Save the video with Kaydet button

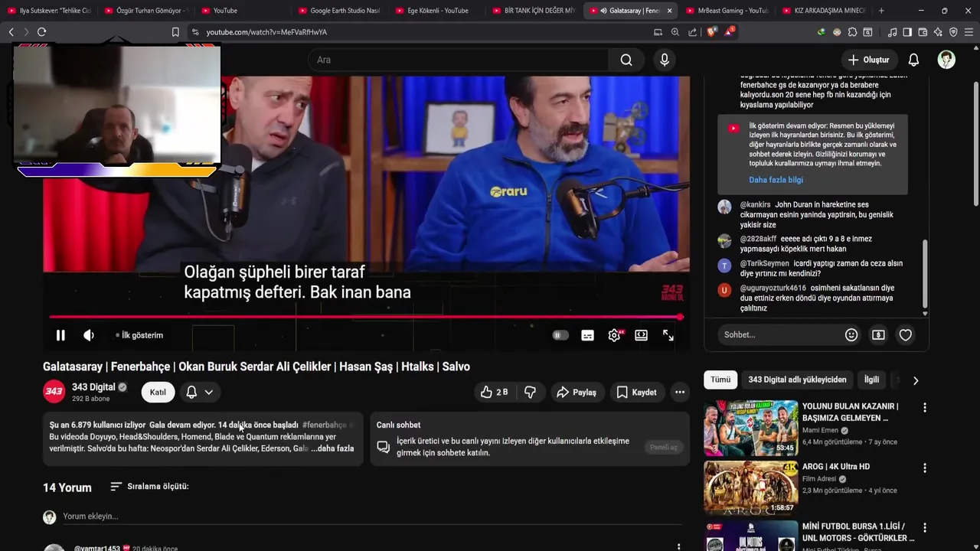point(636,392)
